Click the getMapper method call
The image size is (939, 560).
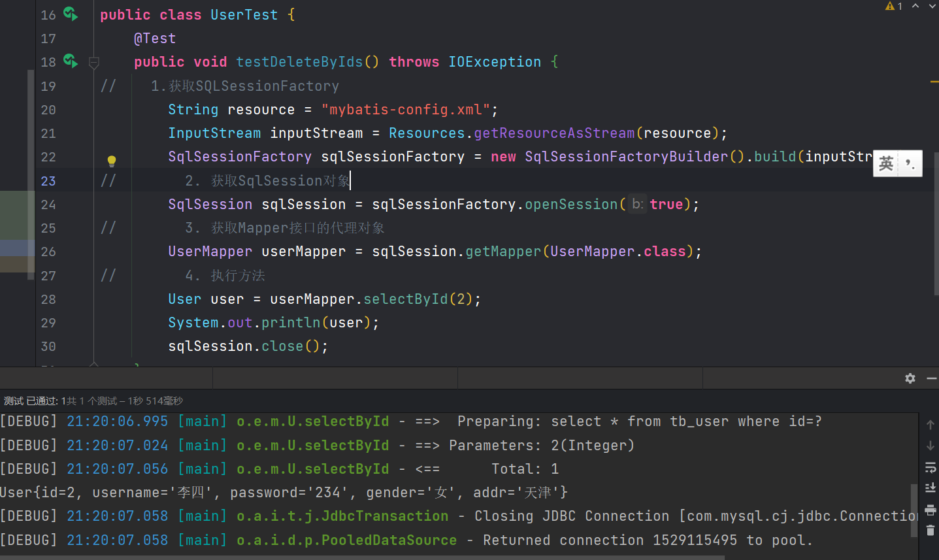coord(503,252)
